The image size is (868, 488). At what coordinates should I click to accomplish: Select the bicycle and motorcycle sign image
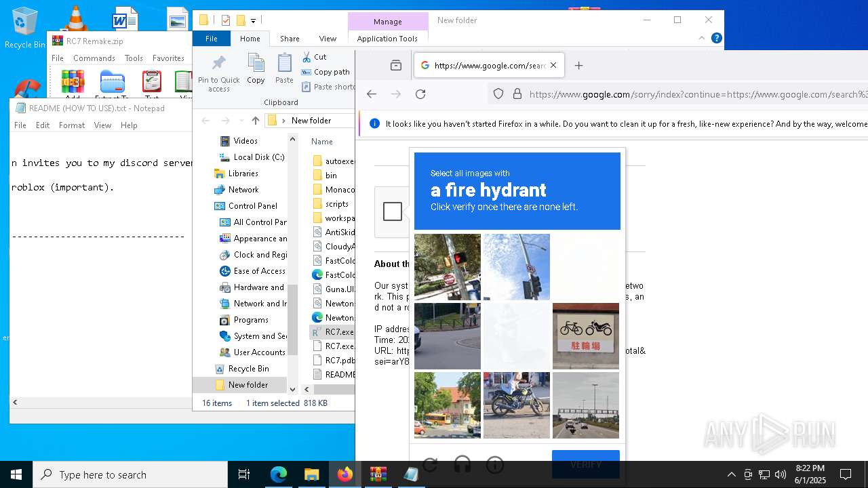click(586, 336)
